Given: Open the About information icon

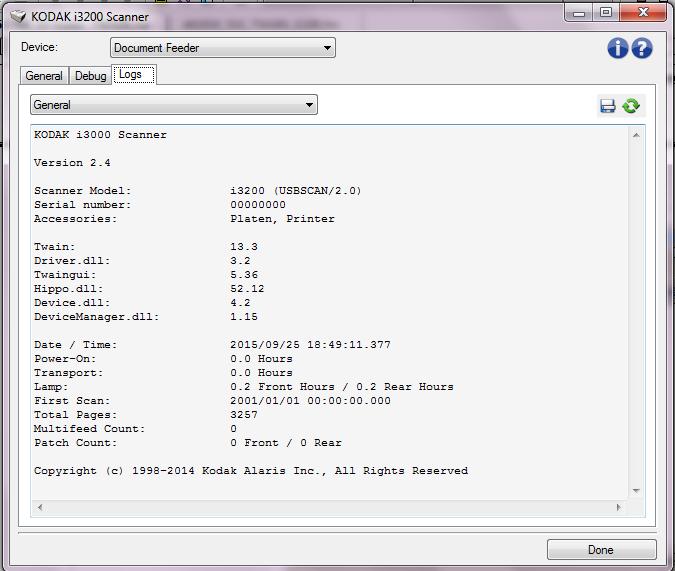Looking at the screenshot, I should pos(617,48).
